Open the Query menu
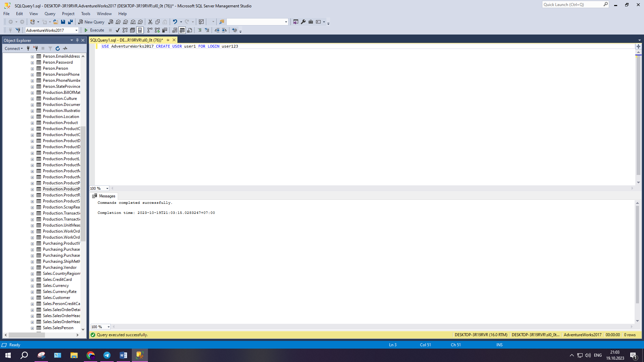Image resolution: width=644 pixels, height=362 pixels. coord(50,14)
